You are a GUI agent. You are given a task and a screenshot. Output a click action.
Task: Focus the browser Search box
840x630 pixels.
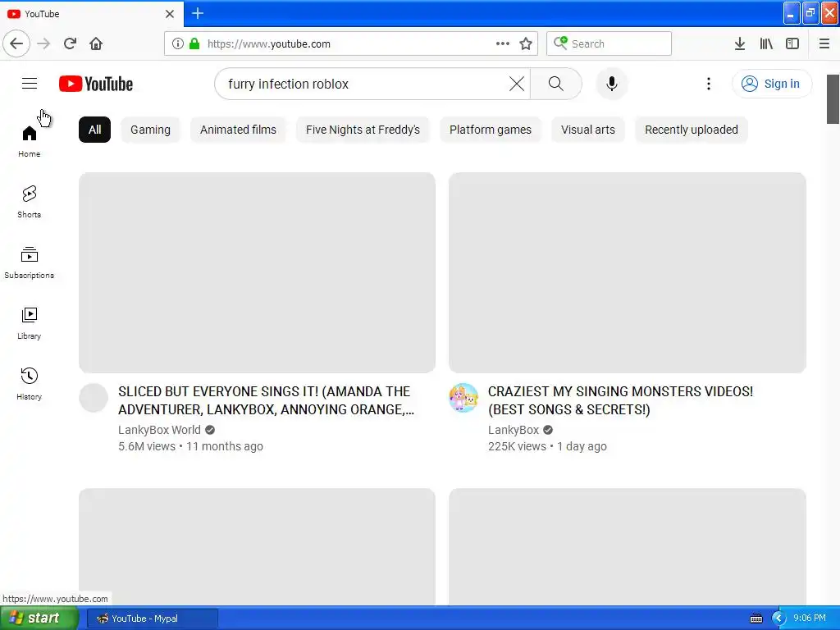[609, 44]
